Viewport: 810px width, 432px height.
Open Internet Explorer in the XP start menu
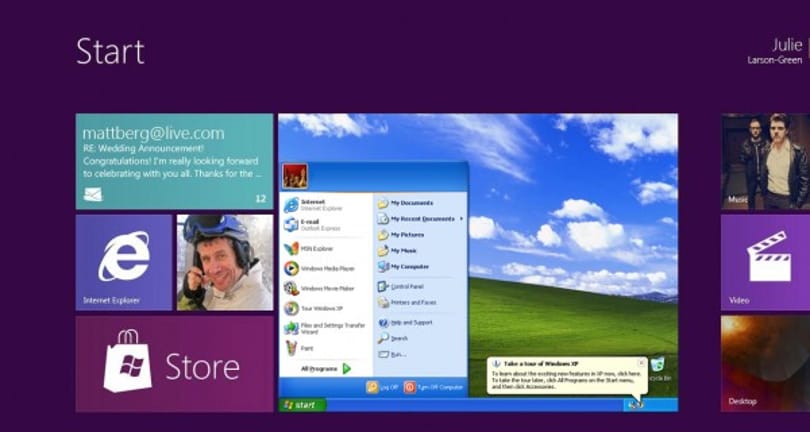click(325, 205)
